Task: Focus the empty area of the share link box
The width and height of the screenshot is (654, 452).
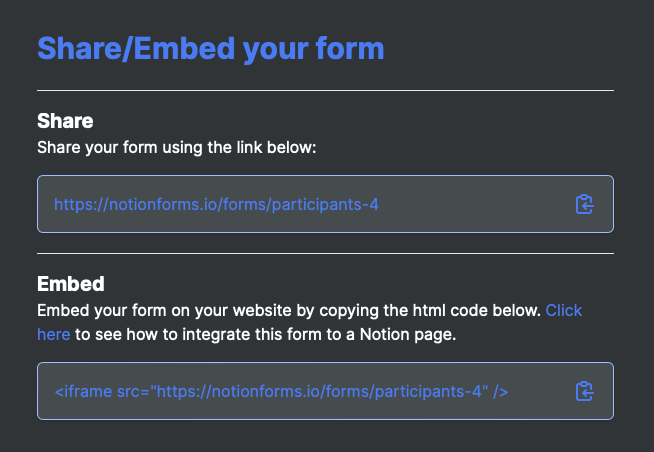Action: (475, 204)
